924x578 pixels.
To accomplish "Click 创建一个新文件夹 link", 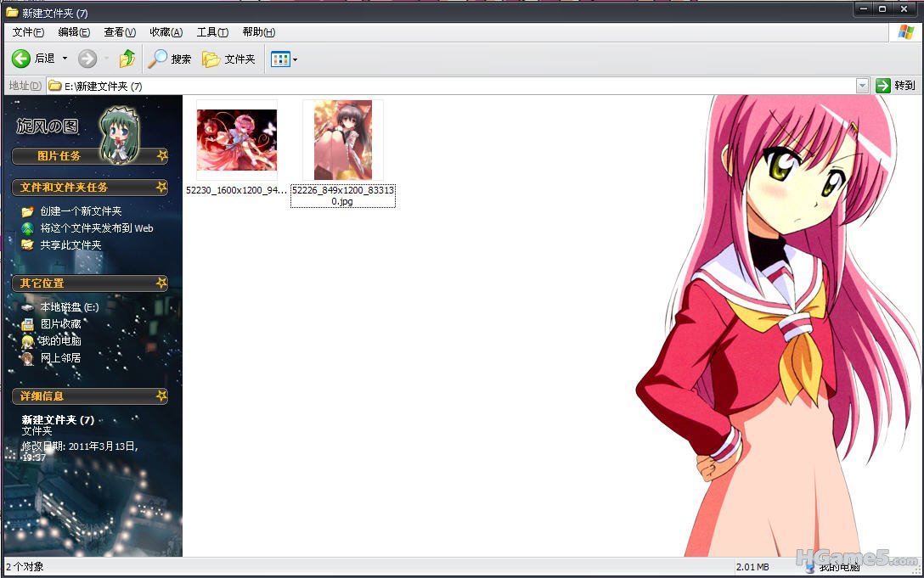I will point(81,211).
